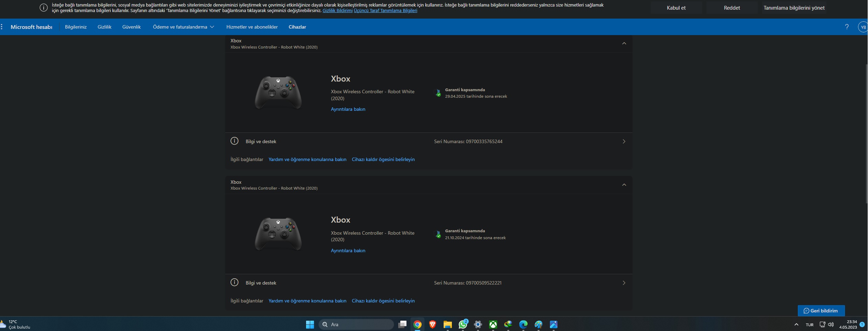868x331 pixels.
Task: Click '29.04.2025 tarihinde sona erecek' text
Action: 476,96
